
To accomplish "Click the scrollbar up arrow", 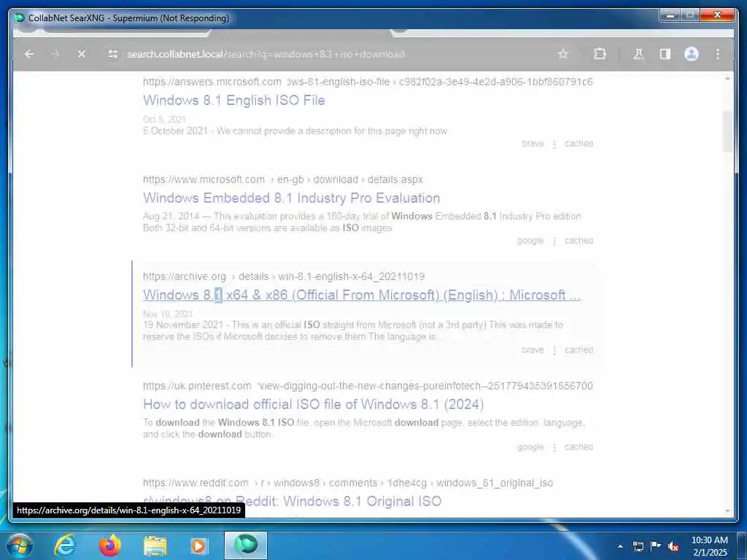I will point(727,78).
